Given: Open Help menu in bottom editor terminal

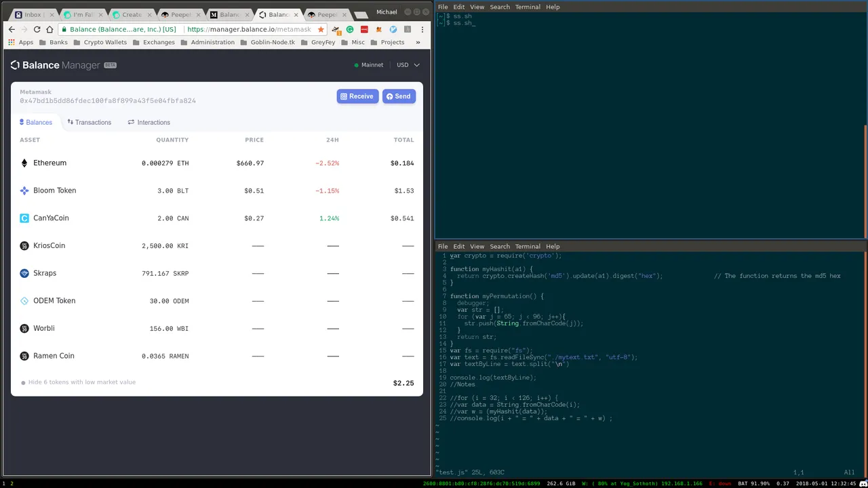Looking at the screenshot, I should point(553,247).
